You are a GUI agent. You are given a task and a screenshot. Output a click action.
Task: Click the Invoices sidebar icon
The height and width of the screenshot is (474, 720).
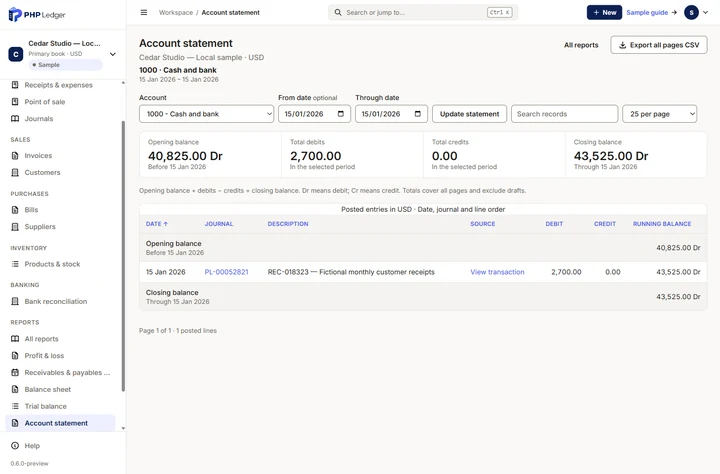coord(15,156)
